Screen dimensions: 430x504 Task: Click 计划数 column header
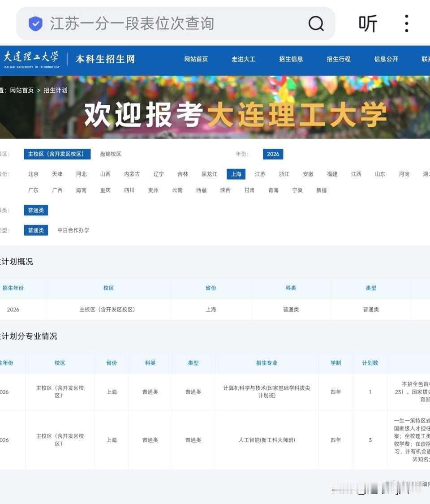(370, 363)
